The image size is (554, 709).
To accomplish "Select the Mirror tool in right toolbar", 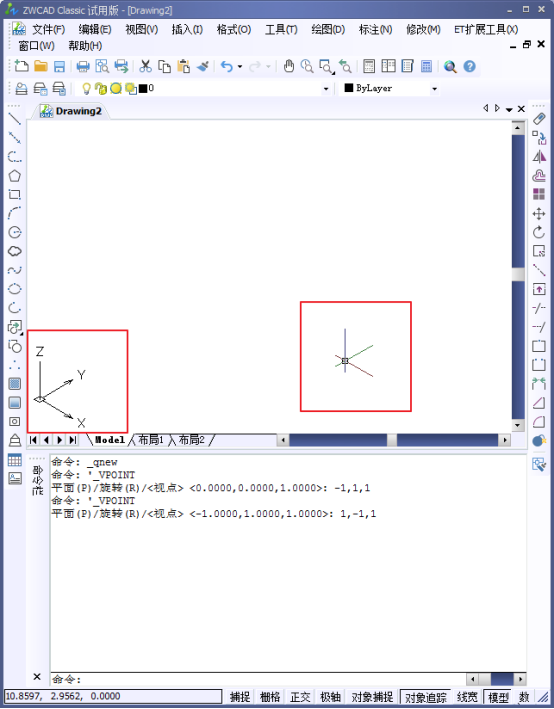I will (539, 157).
